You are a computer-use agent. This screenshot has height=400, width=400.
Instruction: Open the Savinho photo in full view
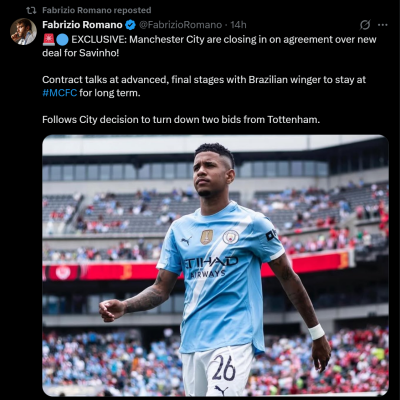point(215,265)
